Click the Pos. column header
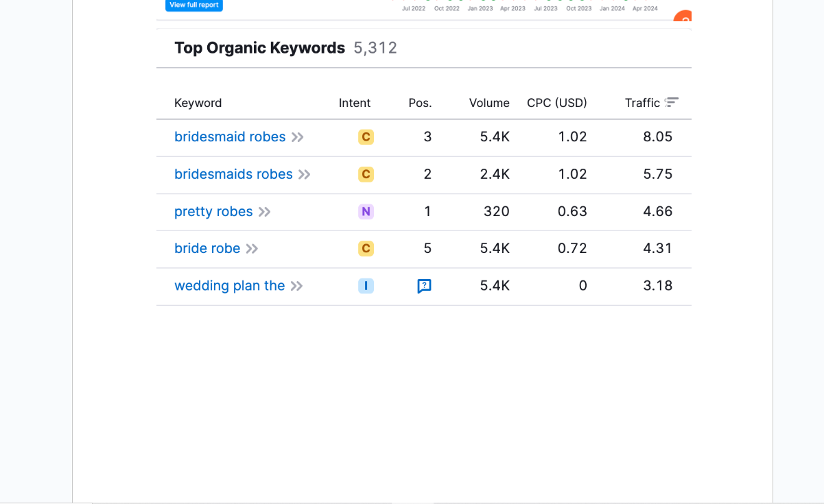 421,103
